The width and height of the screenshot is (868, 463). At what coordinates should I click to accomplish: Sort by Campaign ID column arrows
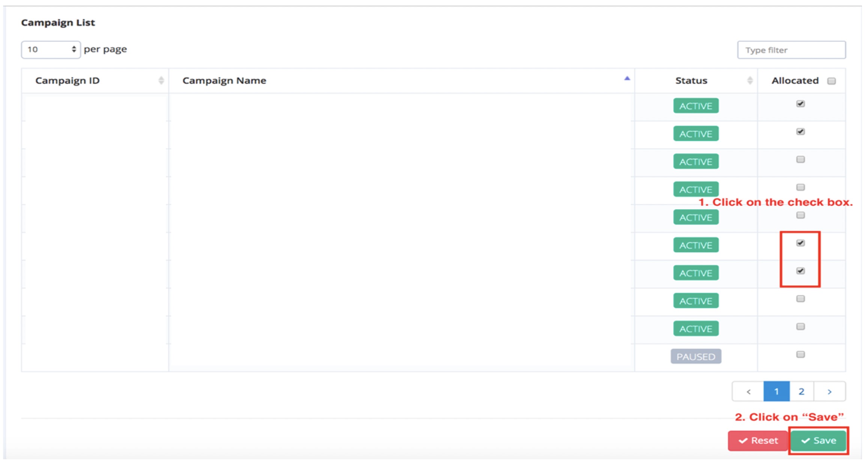point(161,80)
